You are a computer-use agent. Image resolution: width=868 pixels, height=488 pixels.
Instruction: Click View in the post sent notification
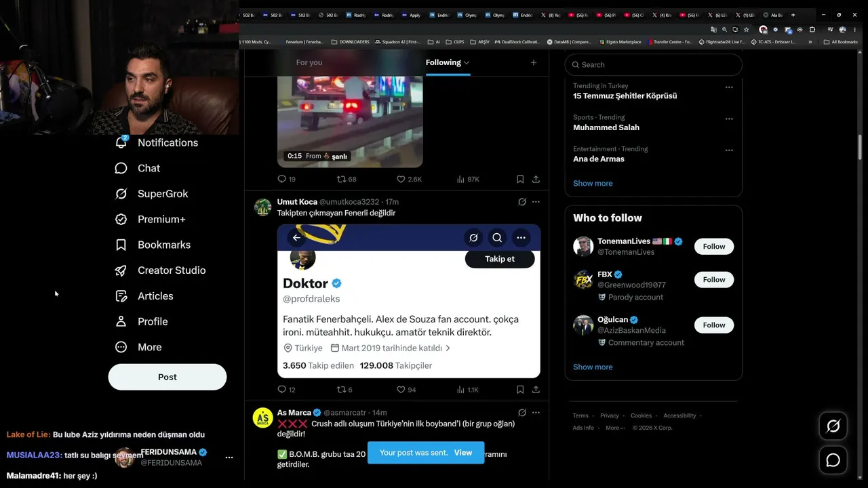[463, 453]
